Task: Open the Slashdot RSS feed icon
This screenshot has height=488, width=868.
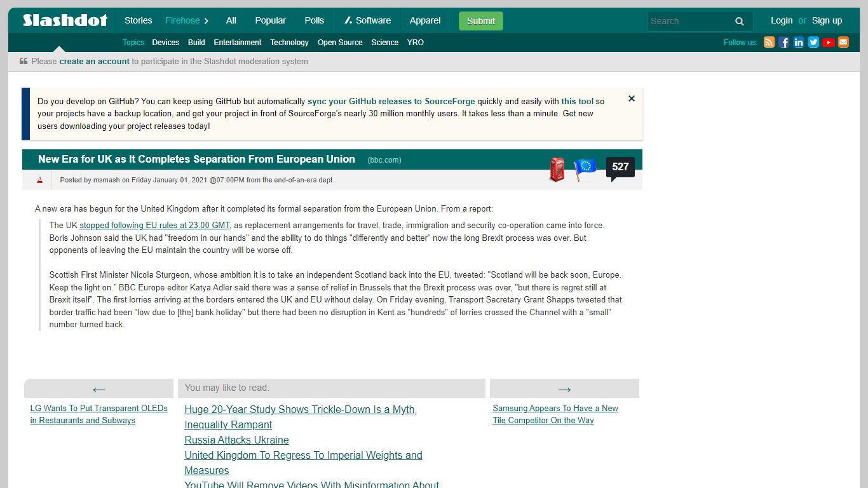Action: tap(769, 43)
